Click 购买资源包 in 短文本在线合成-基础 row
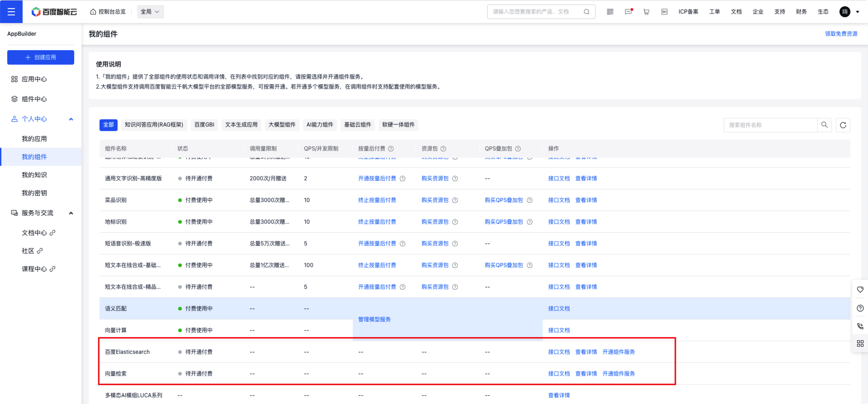 [435, 265]
